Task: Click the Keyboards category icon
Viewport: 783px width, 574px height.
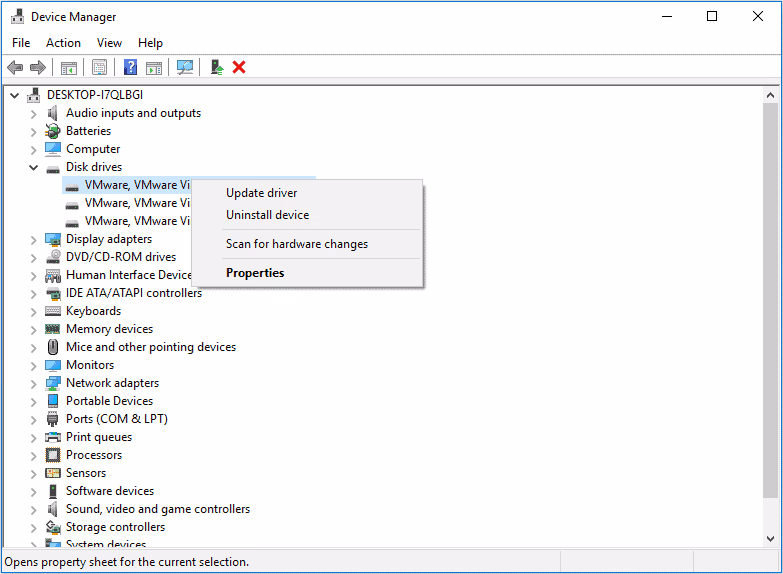Action: [x=53, y=311]
